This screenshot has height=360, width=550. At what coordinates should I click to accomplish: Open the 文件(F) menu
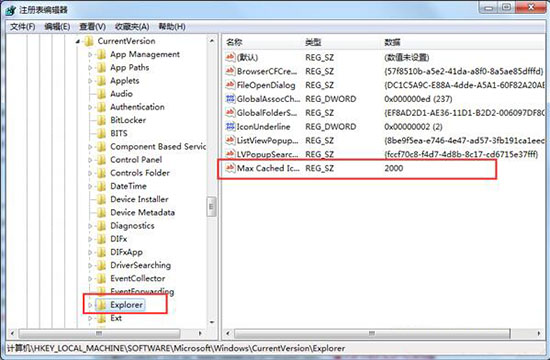tap(22, 27)
